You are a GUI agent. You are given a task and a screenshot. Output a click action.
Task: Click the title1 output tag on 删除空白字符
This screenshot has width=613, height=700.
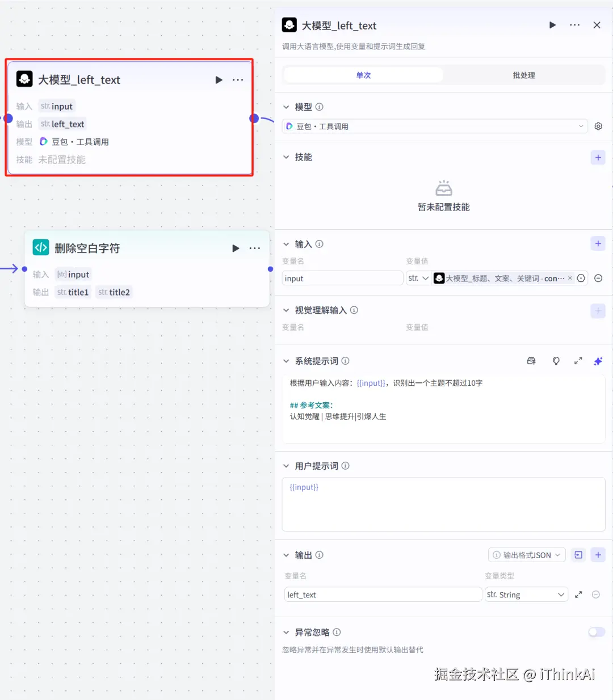(73, 292)
